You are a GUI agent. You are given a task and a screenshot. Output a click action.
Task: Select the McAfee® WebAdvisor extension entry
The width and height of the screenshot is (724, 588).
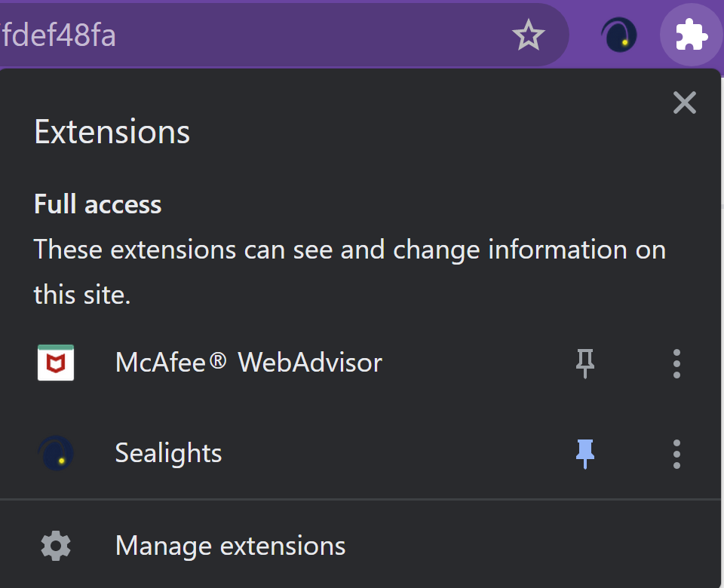tap(248, 363)
